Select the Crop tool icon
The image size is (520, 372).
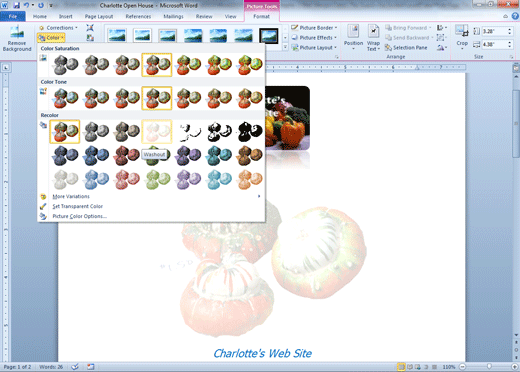click(x=462, y=37)
